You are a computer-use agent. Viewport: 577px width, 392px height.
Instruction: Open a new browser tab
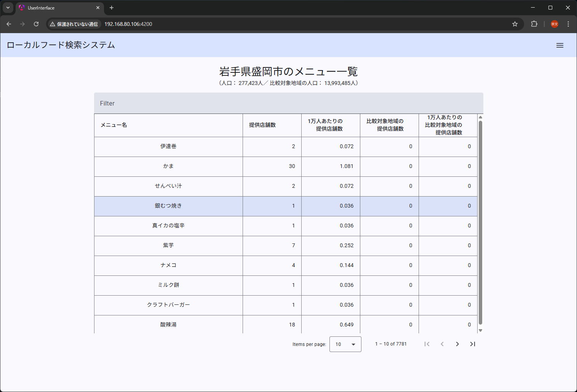coord(112,8)
